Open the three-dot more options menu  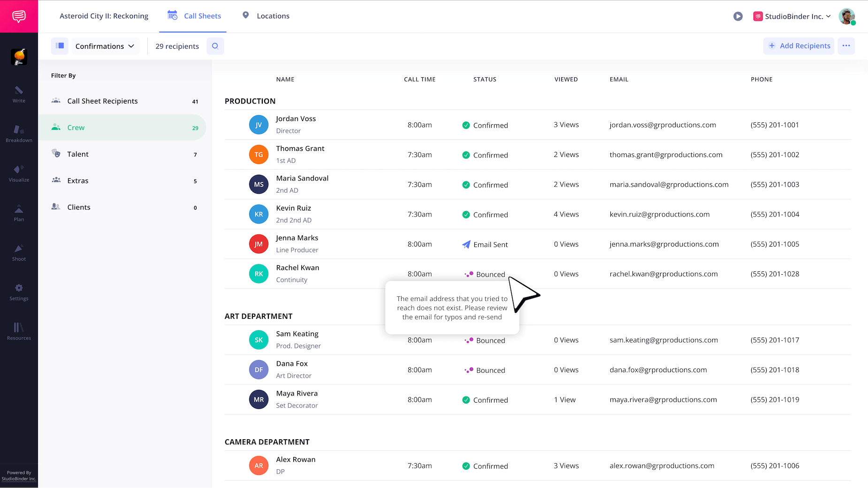846,46
